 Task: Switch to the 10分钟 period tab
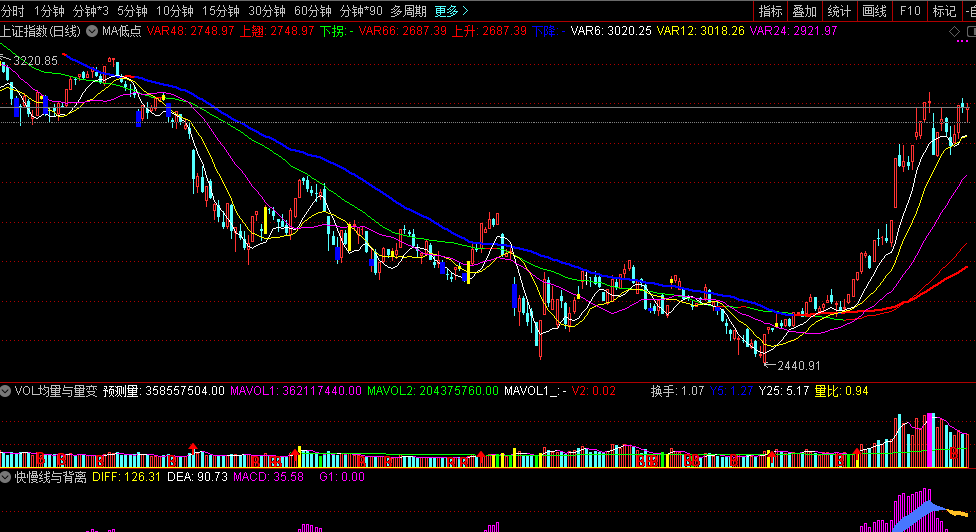(175, 11)
